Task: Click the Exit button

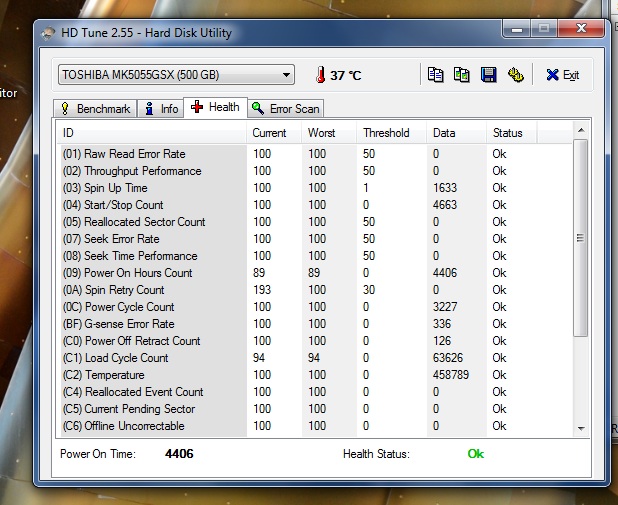Action: [x=562, y=75]
